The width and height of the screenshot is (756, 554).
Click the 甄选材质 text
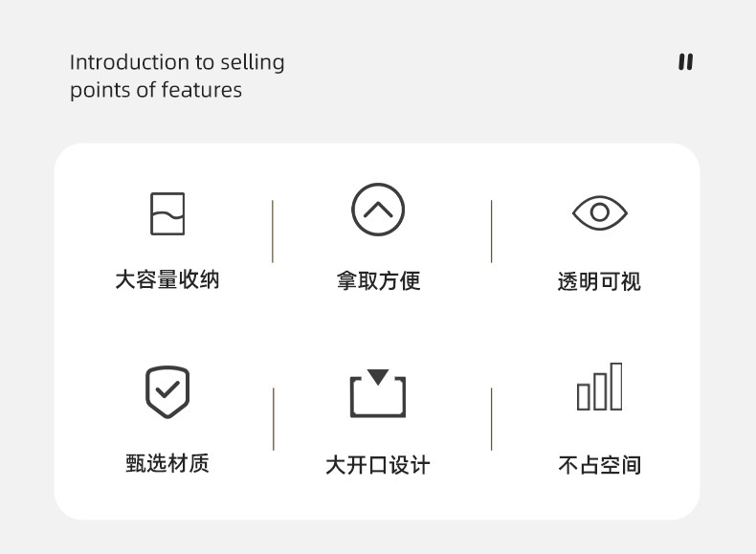pyautogui.click(x=167, y=463)
